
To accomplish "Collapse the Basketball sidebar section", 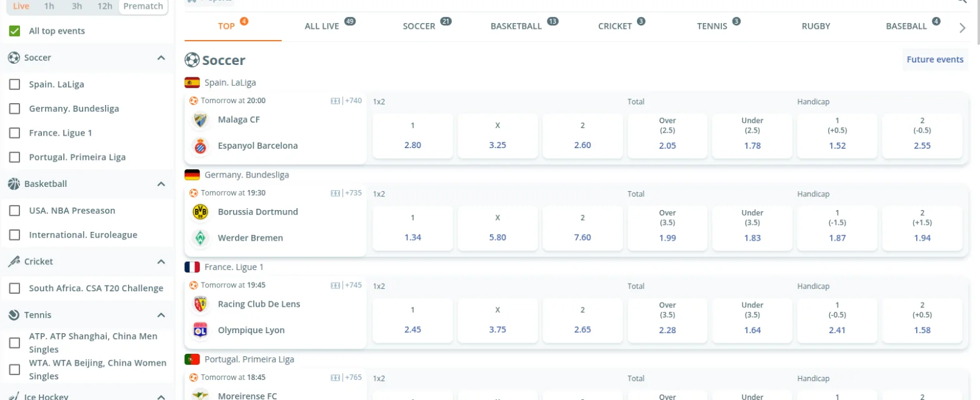I will [161, 184].
